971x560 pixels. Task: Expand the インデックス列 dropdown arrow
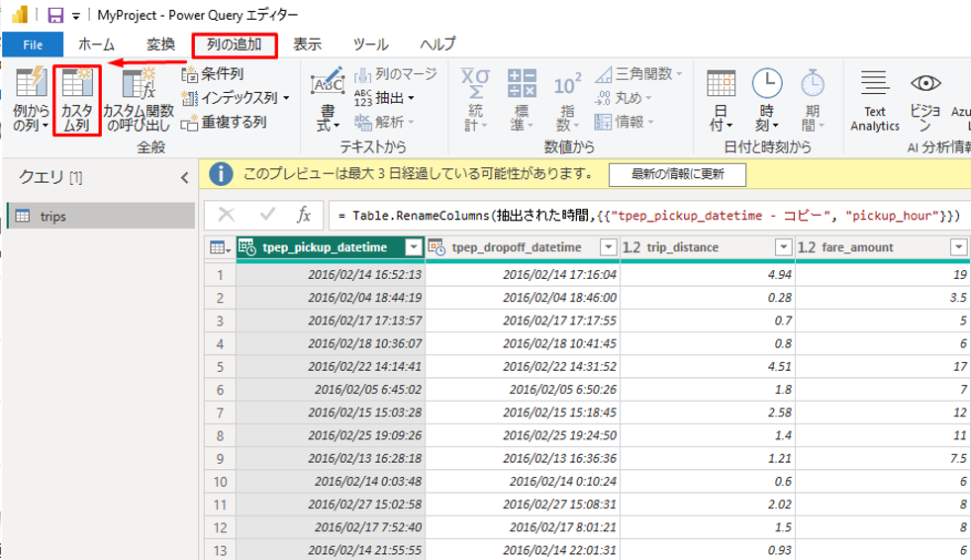(x=286, y=98)
